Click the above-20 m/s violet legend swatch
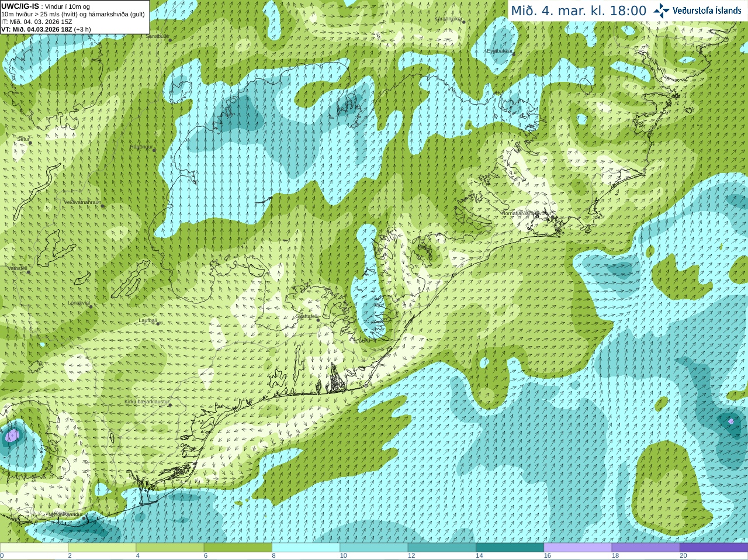The width and height of the screenshot is (748, 560). (x=714, y=548)
